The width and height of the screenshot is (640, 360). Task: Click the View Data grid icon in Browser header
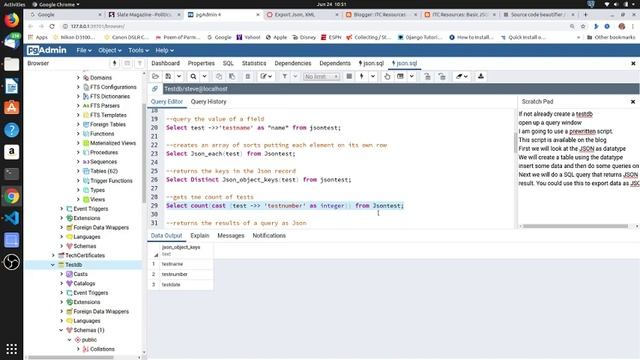click(127, 63)
